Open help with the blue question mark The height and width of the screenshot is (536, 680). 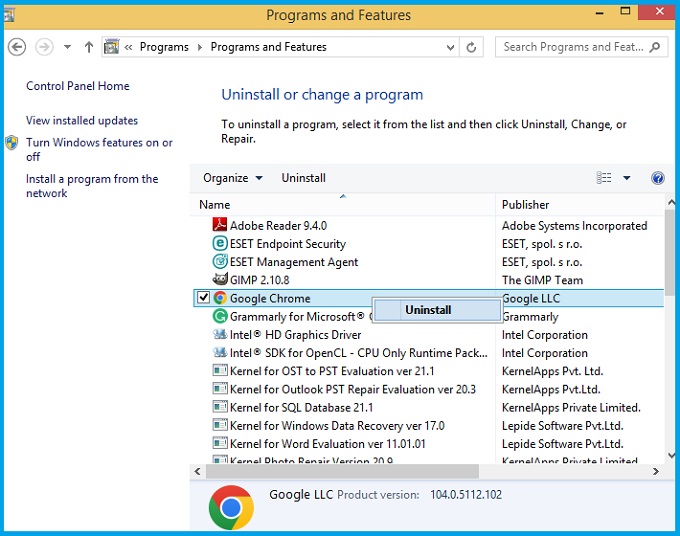[x=657, y=178]
